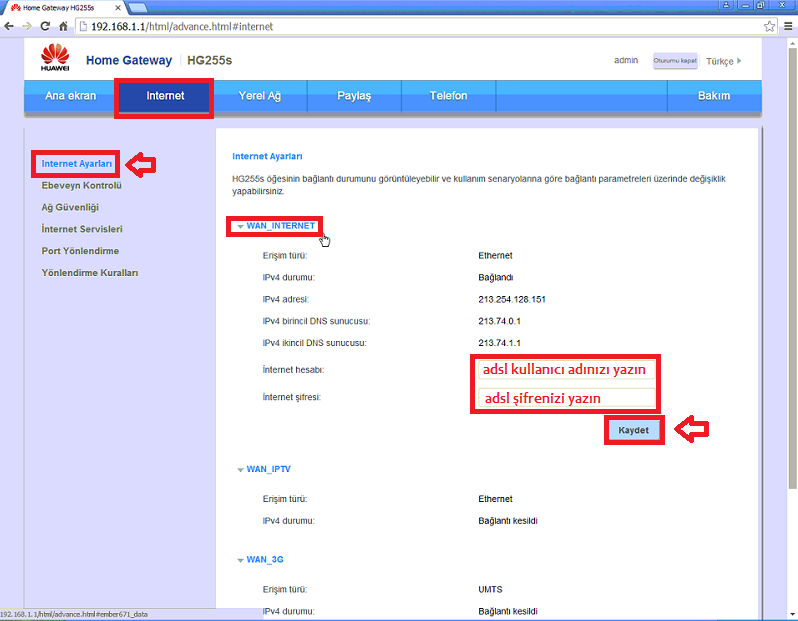This screenshot has height=621, width=798.
Task: Click the Bağlandı status text
Action: pos(495,277)
